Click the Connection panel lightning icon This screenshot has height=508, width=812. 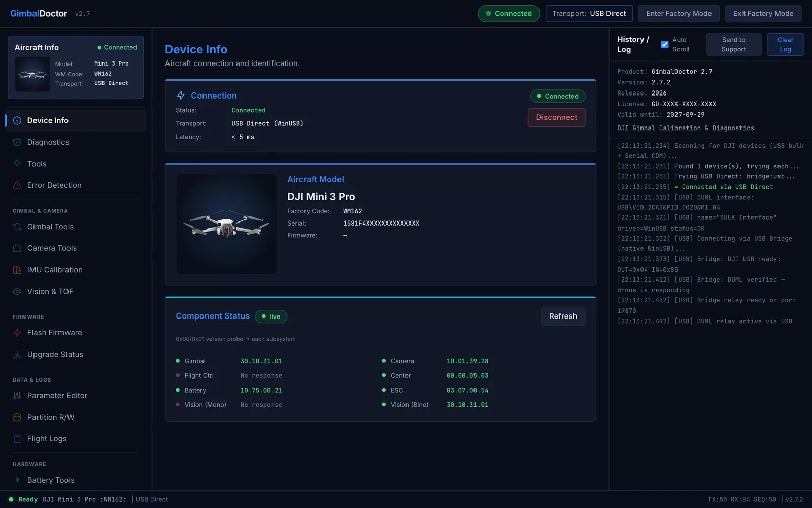pos(181,96)
